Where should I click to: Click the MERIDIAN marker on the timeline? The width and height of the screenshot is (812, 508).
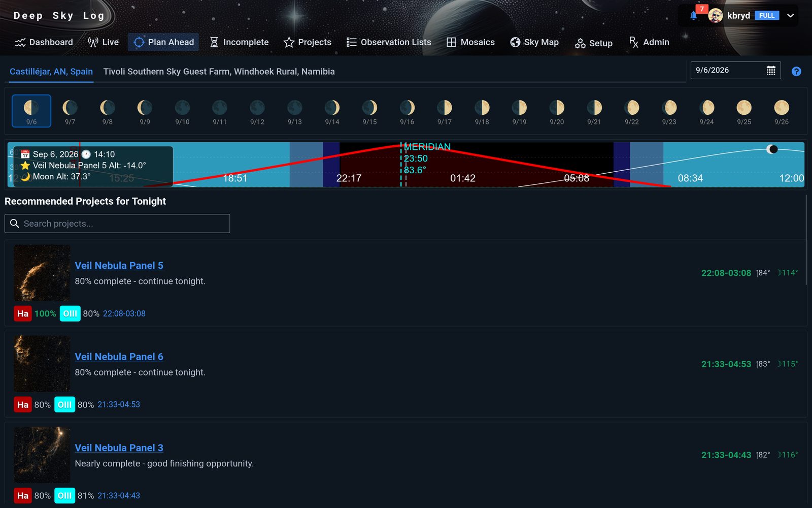point(427,147)
